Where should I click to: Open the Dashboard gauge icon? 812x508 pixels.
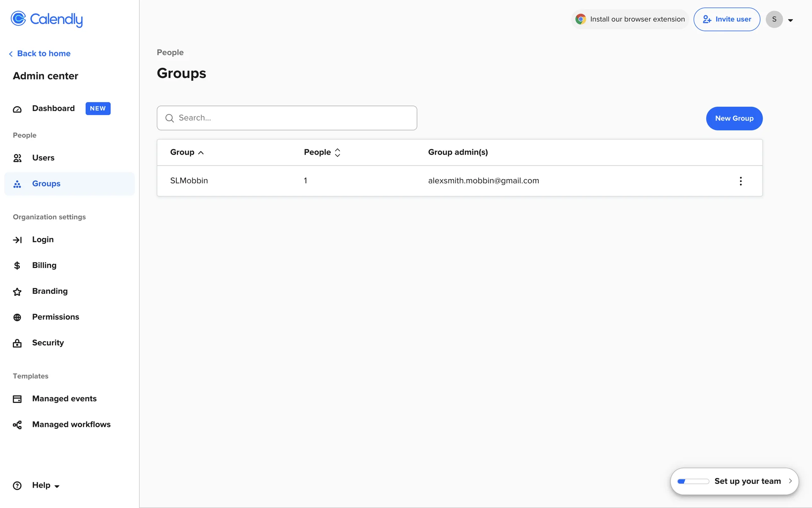[x=17, y=109]
